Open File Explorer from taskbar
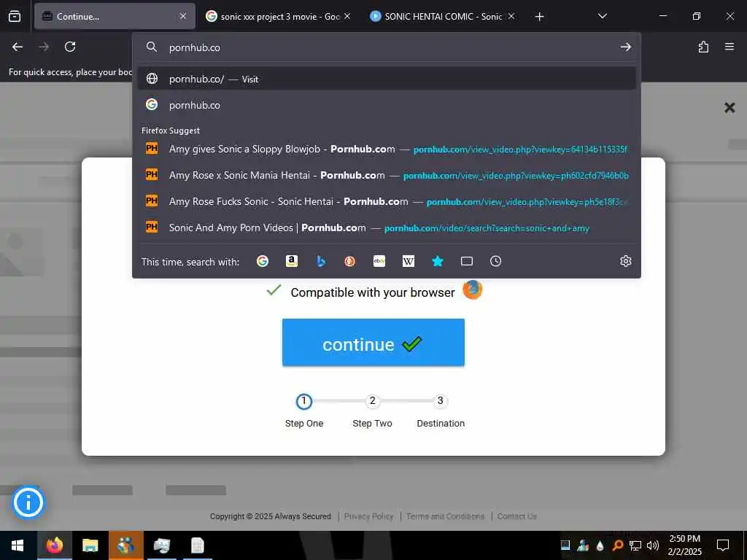 [x=90, y=545]
